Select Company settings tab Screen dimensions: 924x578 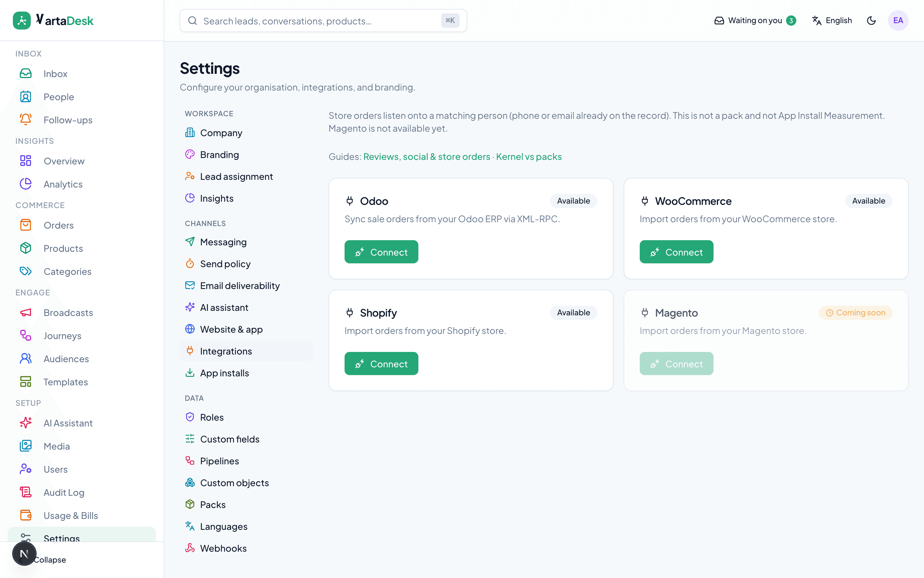[x=246, y=133]
